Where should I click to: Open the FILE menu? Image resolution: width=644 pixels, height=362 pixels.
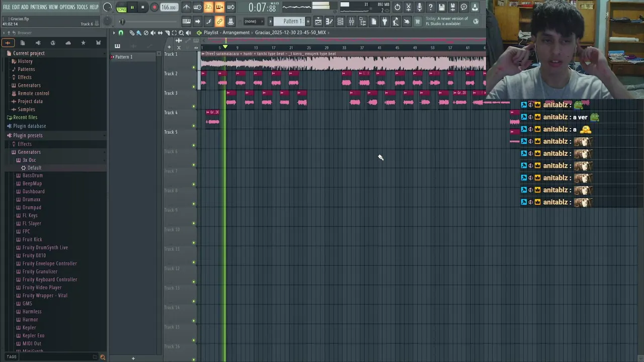pyautogui.click(x=7, y=7)
